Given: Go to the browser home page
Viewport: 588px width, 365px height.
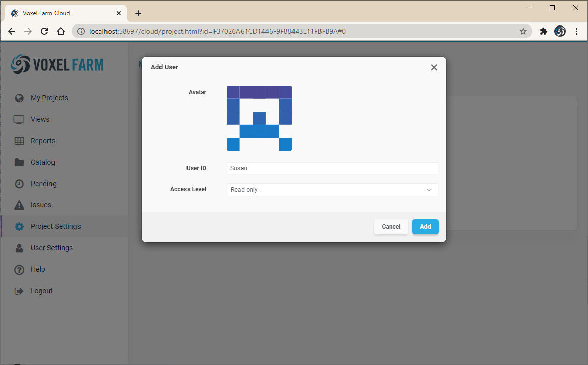Looking at the screenshot, I should (x=60, y=31).
